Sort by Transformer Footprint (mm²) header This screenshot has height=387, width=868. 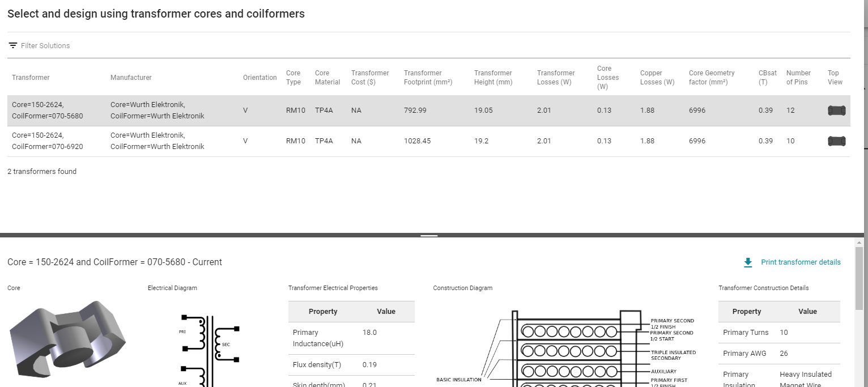428,78
